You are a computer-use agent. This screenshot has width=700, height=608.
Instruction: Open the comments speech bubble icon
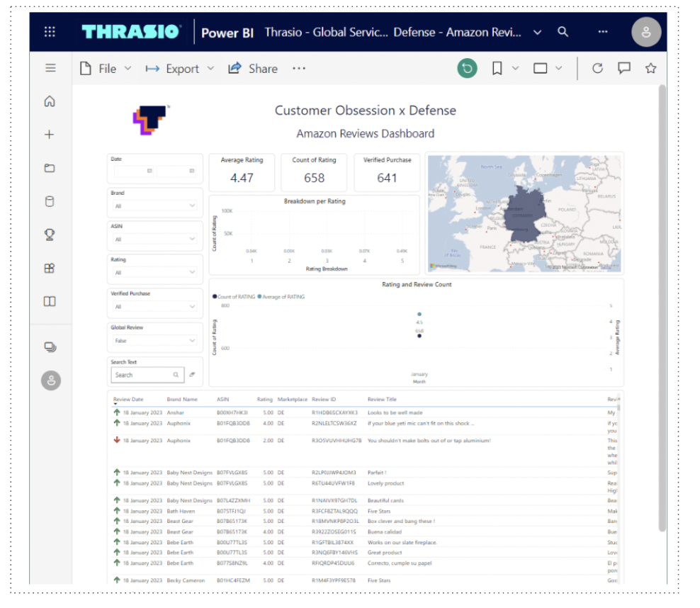click(623, 68)
